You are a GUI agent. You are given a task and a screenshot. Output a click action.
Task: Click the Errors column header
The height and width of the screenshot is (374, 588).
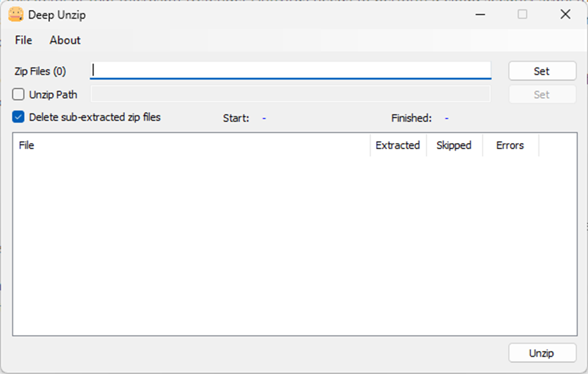[x=510, y=146]
